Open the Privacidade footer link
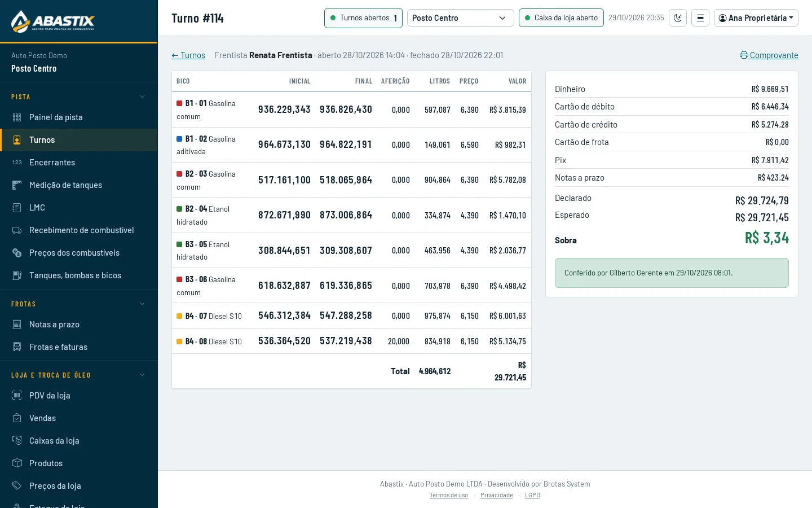The image size is (812, 508). click(x=497, y=496)
